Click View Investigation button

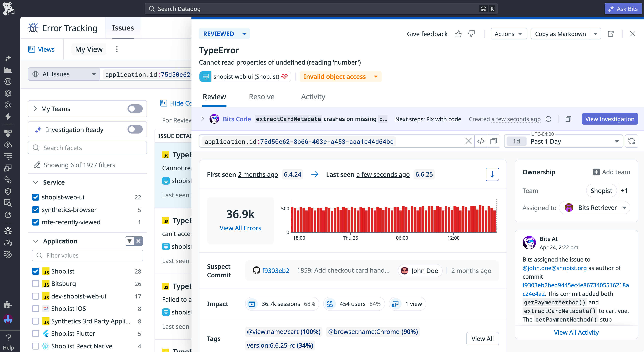[610, 119]
